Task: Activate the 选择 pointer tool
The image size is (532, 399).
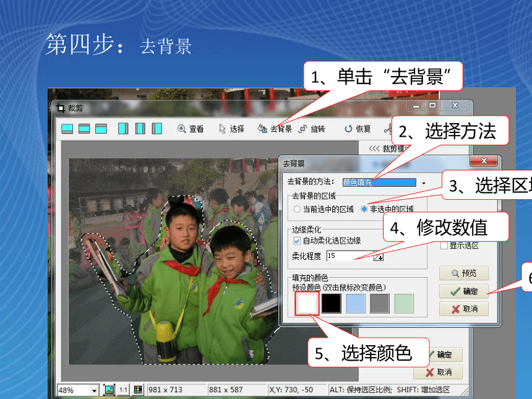Action: [232, 129]
